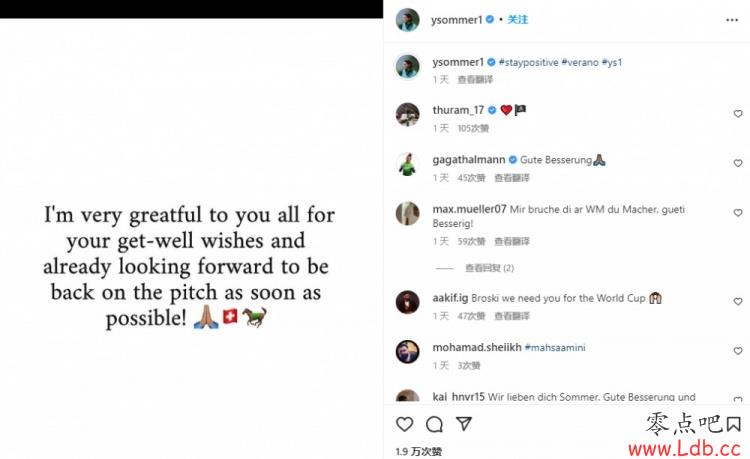This screenshot has width=750, height=459.
Task: View the 1.9 万次赞 likes count
Action: pos(419,451)
